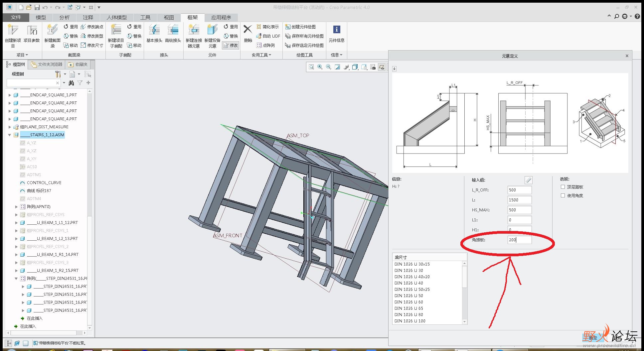The width and height of the screenshot is (644, 351).
Task: Close the window via quick access close icon
Action: pos(91,7)
